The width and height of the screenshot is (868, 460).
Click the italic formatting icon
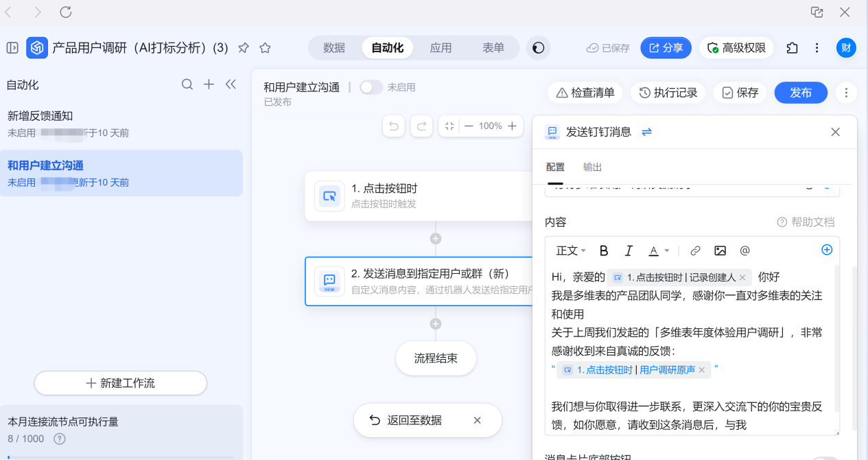coord(629,251)
